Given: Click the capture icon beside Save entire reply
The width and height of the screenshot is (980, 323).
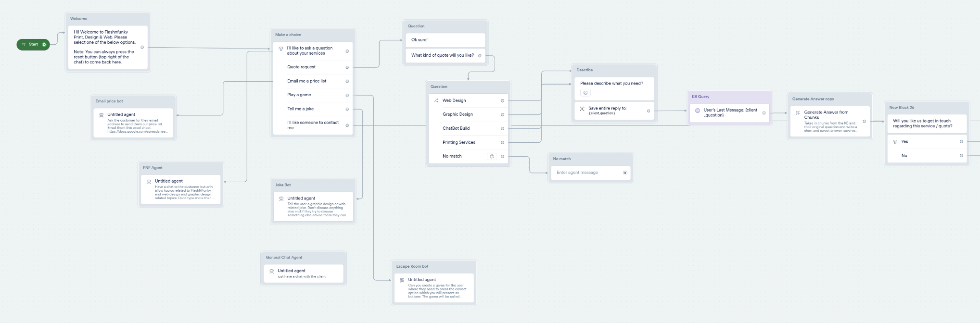Looking at the screenshot, I should tap(582, 109).
